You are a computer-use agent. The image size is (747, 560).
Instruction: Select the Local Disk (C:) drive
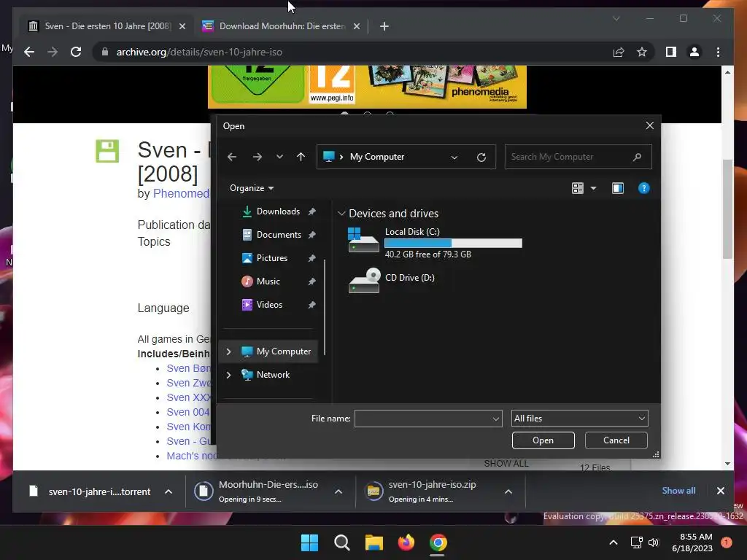click(435, 244)
